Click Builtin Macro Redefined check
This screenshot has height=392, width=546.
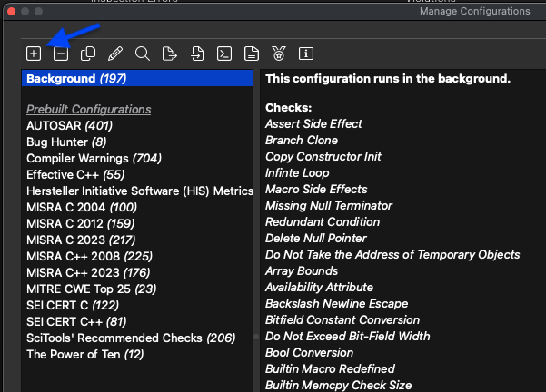tap(330, 369)
